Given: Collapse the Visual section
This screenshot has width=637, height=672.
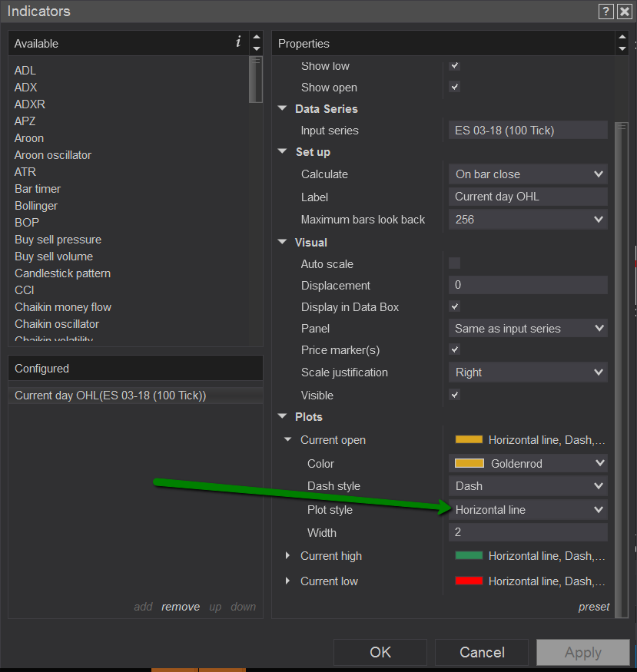Looking at the screenshot, I should pos(282,242).
